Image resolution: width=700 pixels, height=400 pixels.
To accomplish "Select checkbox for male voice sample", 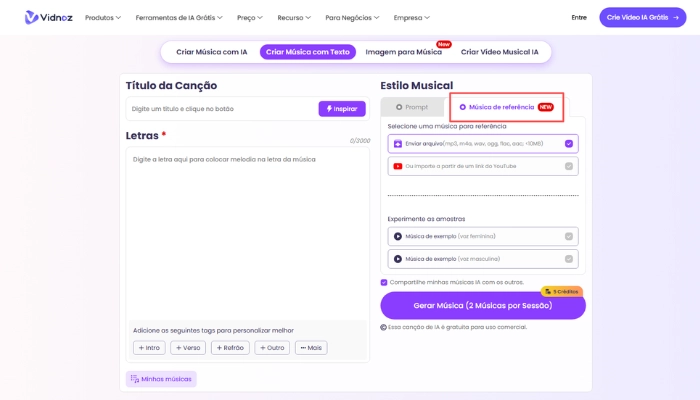I will click(569, 259).
